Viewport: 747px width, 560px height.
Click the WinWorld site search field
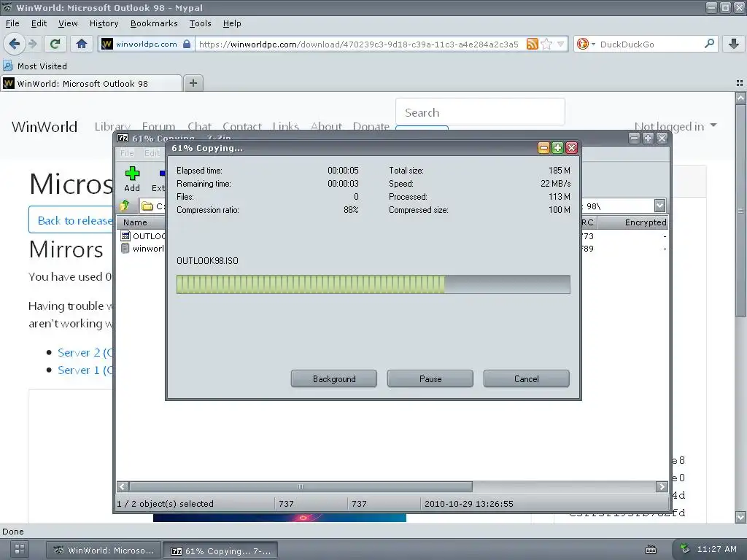pos(480,112)
